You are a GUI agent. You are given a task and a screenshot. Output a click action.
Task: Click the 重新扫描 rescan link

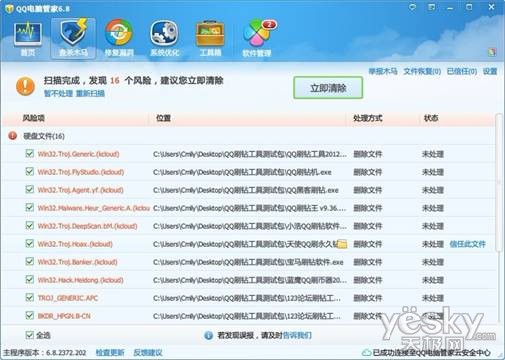[90, 94]
